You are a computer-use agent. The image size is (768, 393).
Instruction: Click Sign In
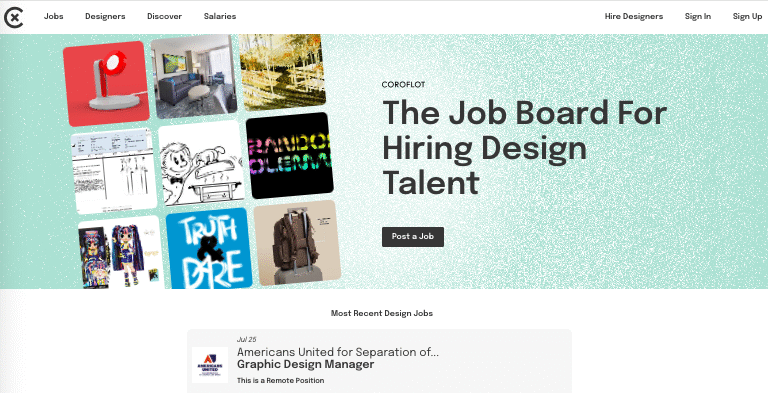tap(698, 16)
